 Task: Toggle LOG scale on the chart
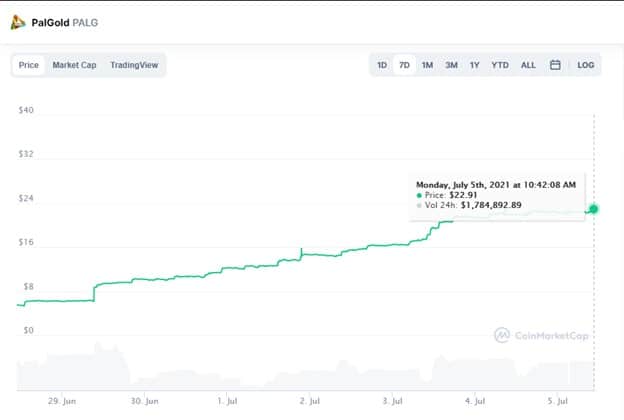[586, 65]
